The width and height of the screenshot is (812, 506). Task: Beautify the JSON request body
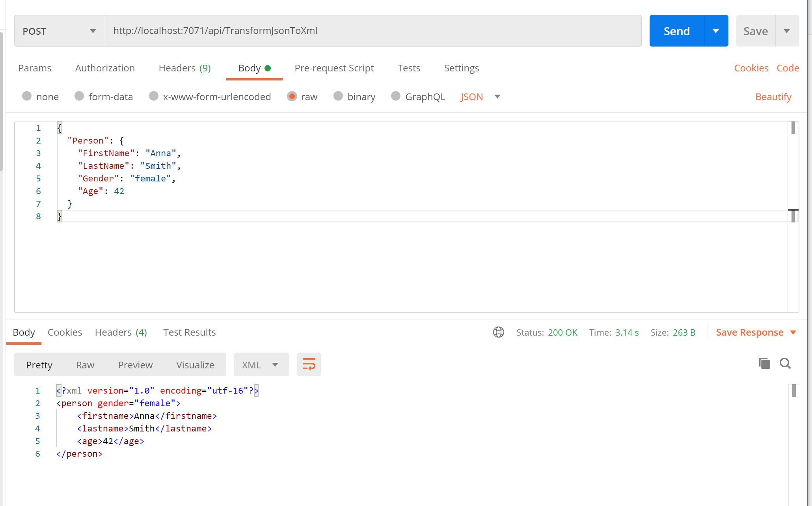tap(773, 97)
